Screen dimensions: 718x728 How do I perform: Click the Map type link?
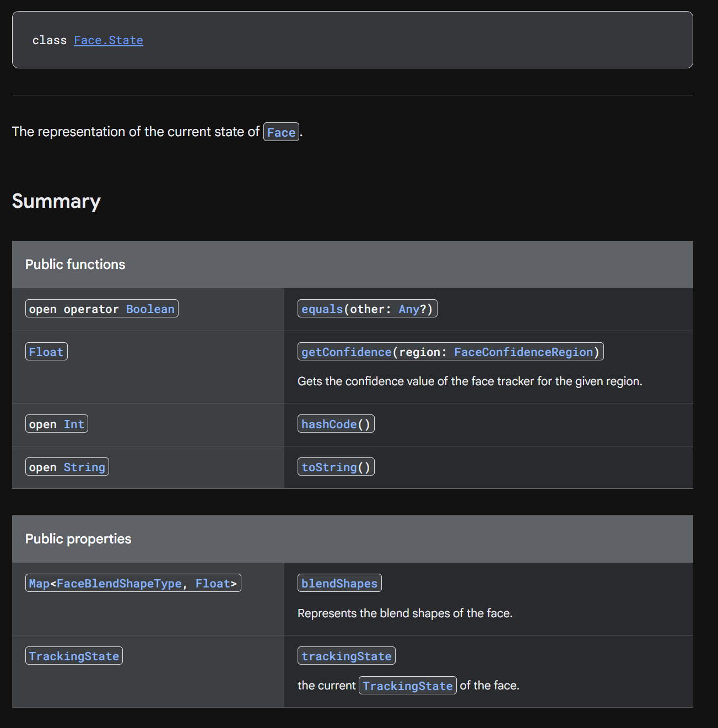tap(39, 584)
